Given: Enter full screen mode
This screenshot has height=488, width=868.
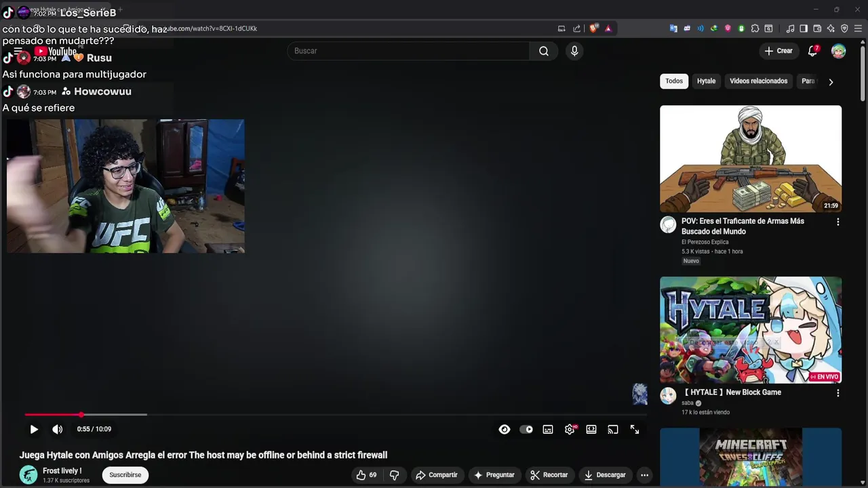Looking at the screenshot, I should pyautogui.click(x=635, y=429).
